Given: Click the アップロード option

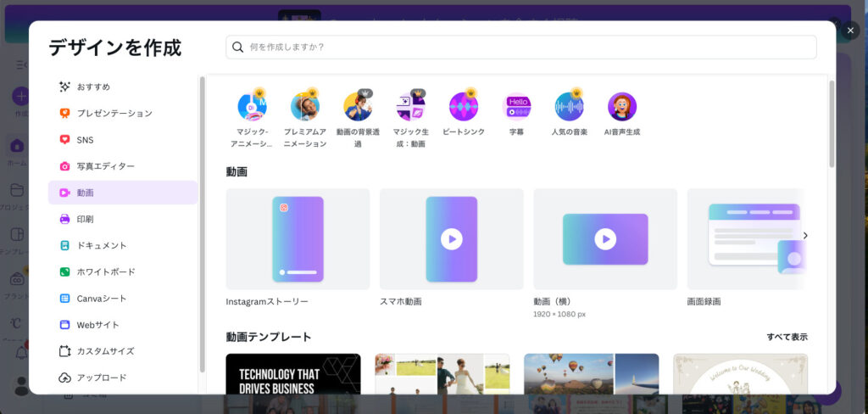Looking at the screenshot, I should coord(102,378).
